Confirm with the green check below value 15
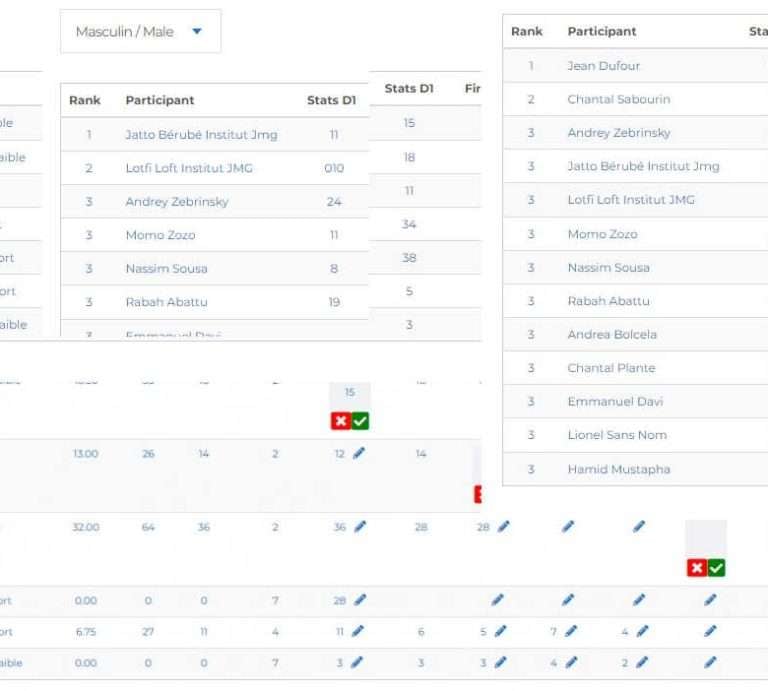Screen dimensions: 768x691 tap(360, 421)
